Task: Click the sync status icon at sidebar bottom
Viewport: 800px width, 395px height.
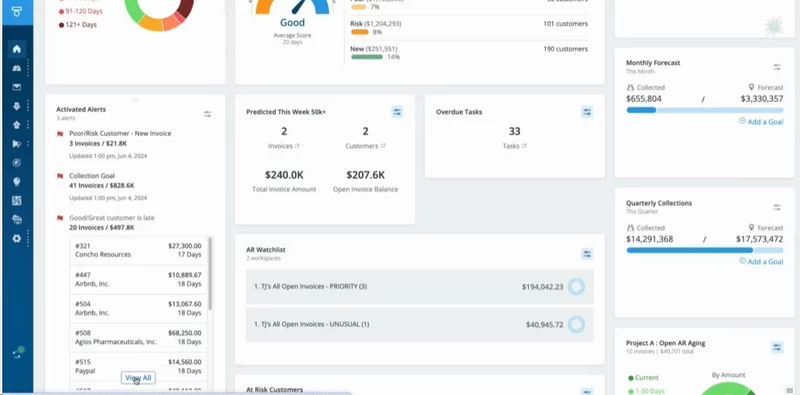Action: tap(18, 353)
